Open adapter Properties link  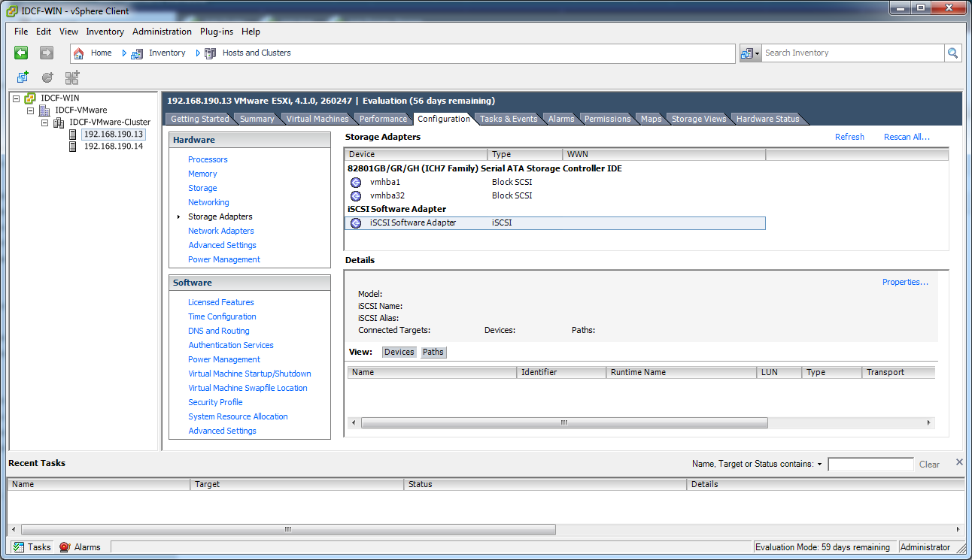point(904,282)
